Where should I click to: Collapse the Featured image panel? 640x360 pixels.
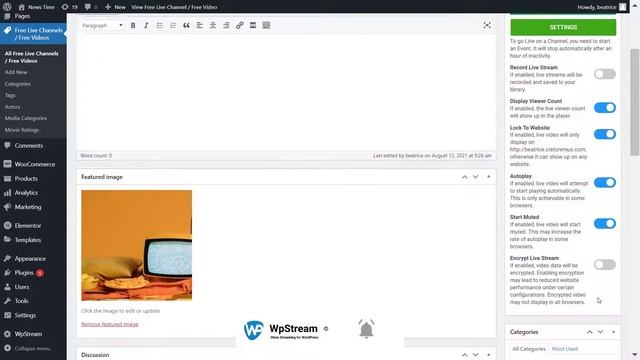(x=489, y=177)
